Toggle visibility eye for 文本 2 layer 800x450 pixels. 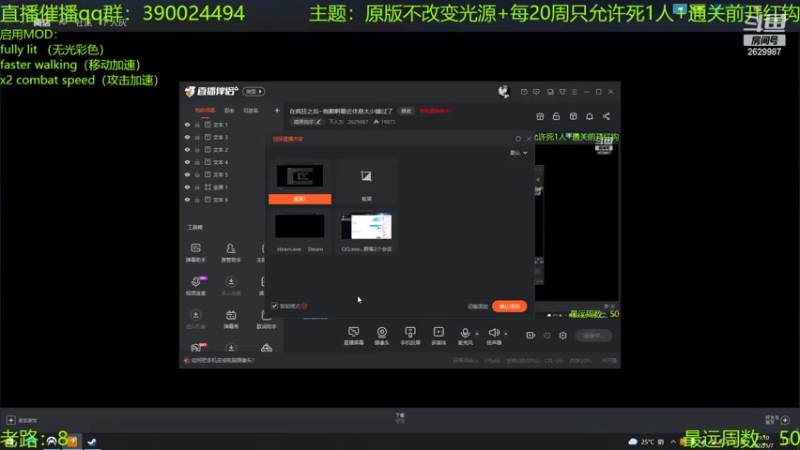pyautogui.click(x=187, y=149)
